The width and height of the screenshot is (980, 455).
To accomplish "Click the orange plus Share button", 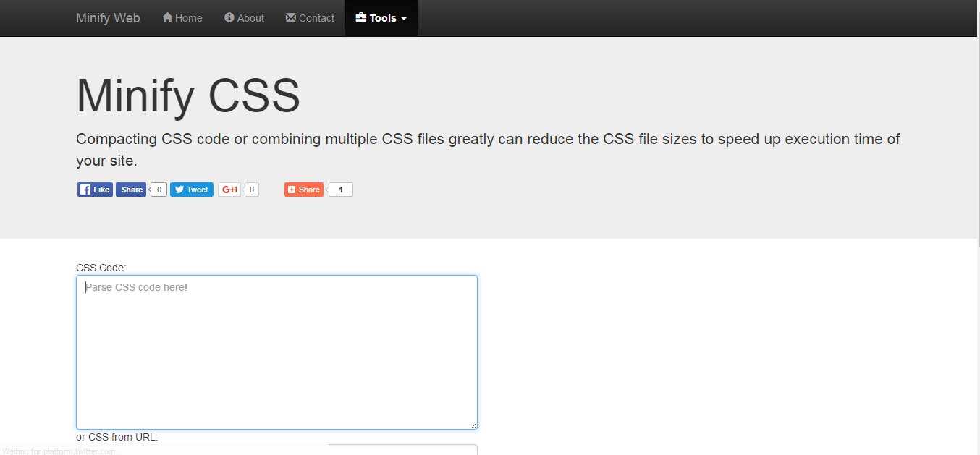I will click(x=304, y=190).
